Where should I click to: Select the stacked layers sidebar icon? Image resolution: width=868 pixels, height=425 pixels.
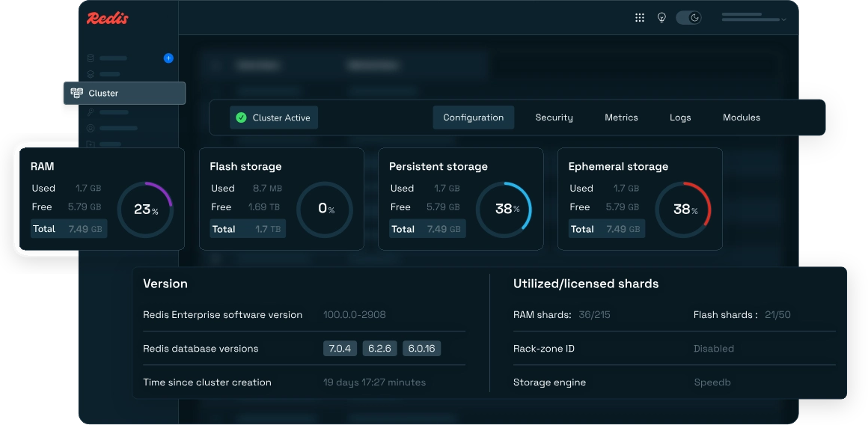tap(91, 74)
